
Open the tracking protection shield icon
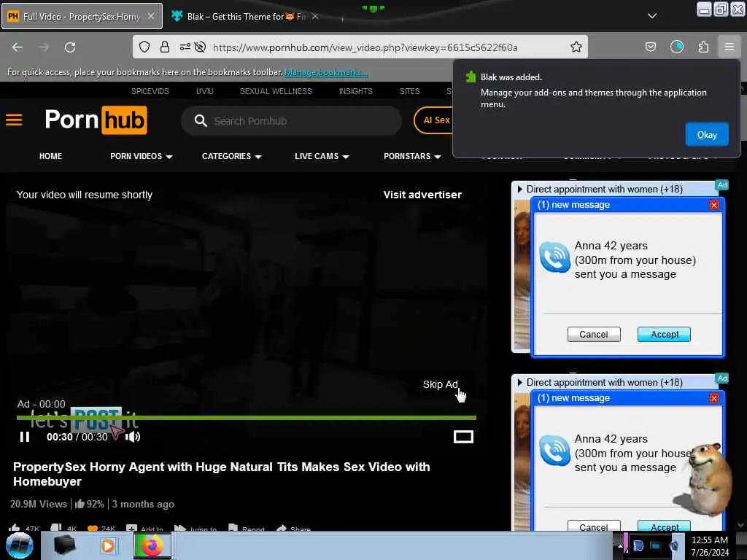144,47
